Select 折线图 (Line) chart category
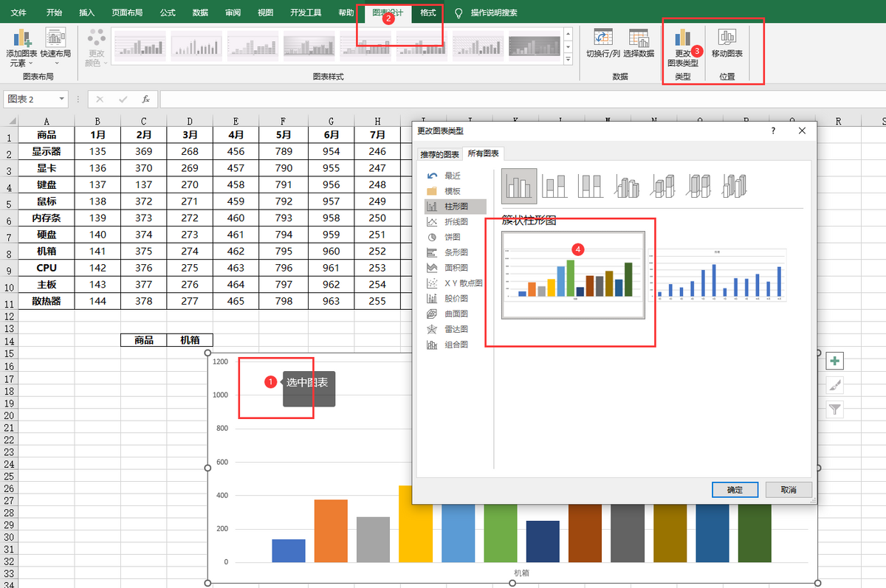Image resolution: width=886 pixels, height=588 pixels. (x=454, y=222)
